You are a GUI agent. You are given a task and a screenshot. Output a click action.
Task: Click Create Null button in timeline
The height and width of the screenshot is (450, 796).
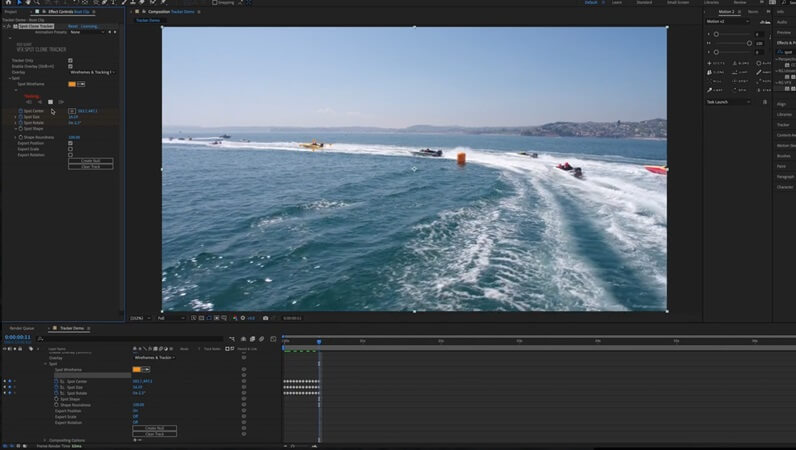click(x=155, y=428)
